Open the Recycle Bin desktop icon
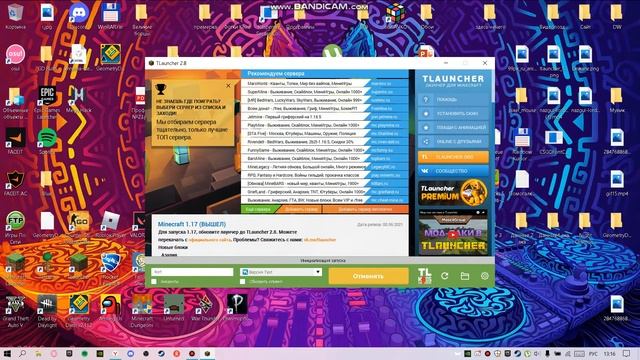This screenshot has width=640, height=360. click(x=16, y=16)
